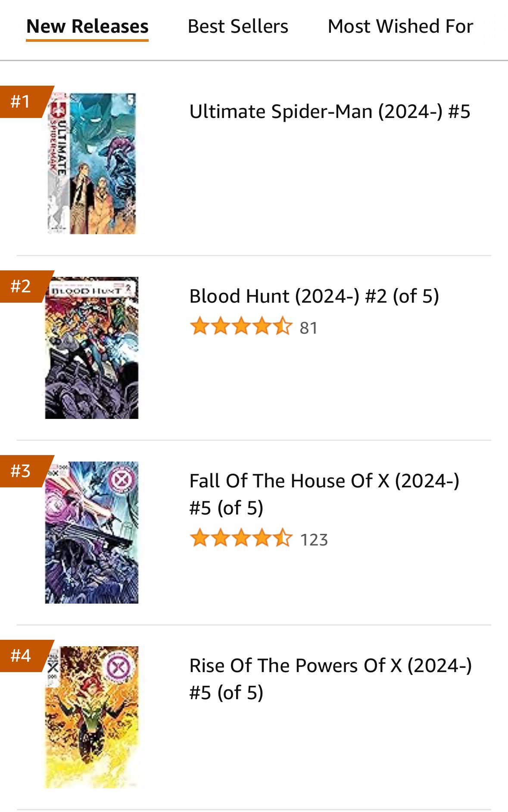Click the half-filled last star of Blood Hunt's rating
The height and width of the screenshot is (812, 508).
coord(283,326)
